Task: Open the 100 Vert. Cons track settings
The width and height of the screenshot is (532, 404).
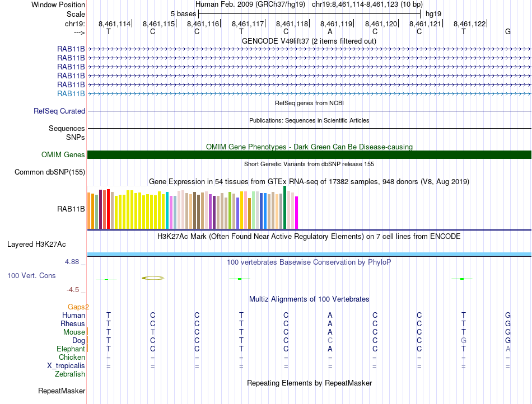Action: [x=31, y=276]
